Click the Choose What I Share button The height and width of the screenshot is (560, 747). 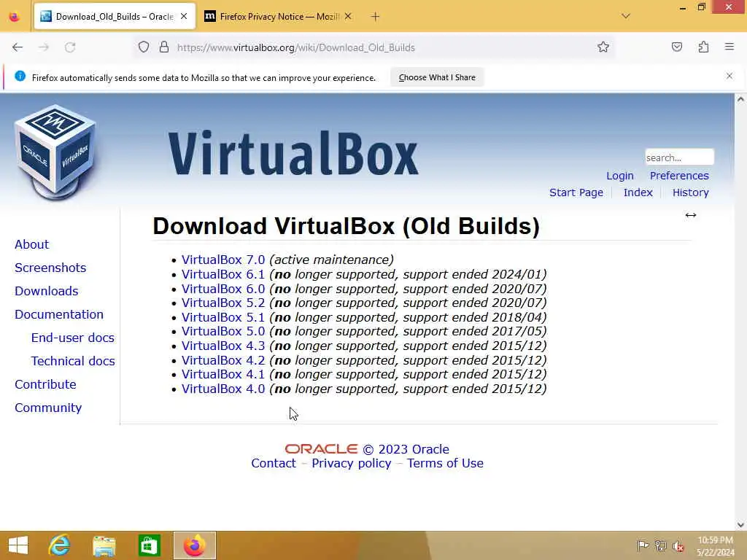437,77
